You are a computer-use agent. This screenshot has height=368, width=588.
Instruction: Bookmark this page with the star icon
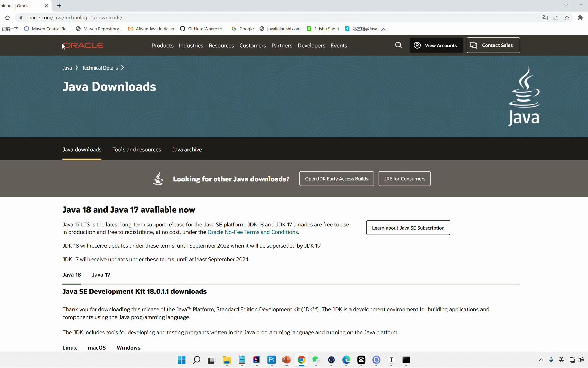click(567, 18)
